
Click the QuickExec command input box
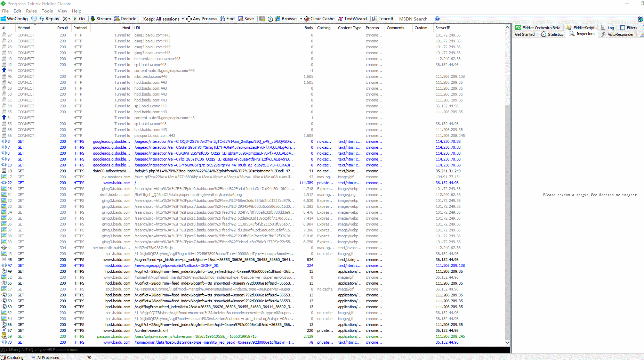(x=255, y=350)
